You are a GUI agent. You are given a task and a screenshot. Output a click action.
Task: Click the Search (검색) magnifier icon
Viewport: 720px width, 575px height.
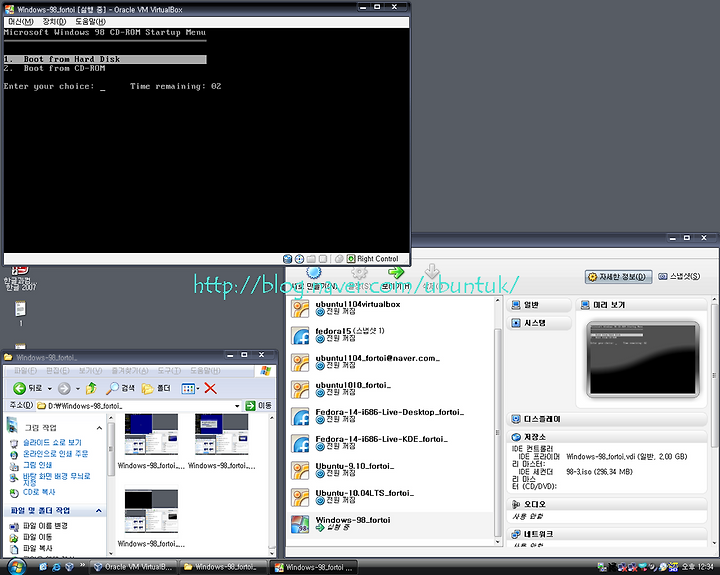click(x=112, y=389)
